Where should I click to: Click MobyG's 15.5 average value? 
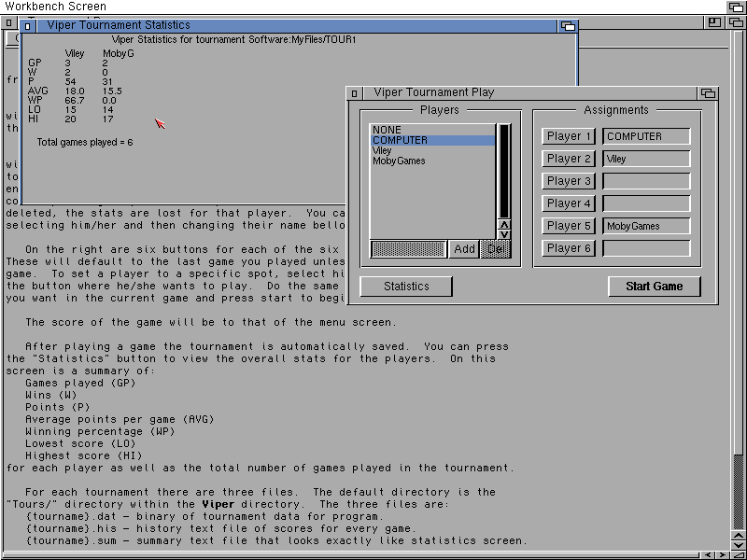point(112,91)
